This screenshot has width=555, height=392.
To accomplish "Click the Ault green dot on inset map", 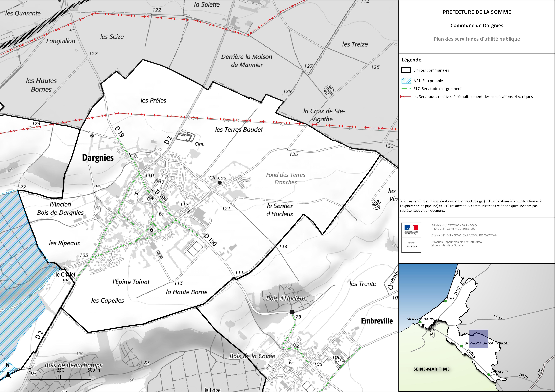I will click(445, 301).
